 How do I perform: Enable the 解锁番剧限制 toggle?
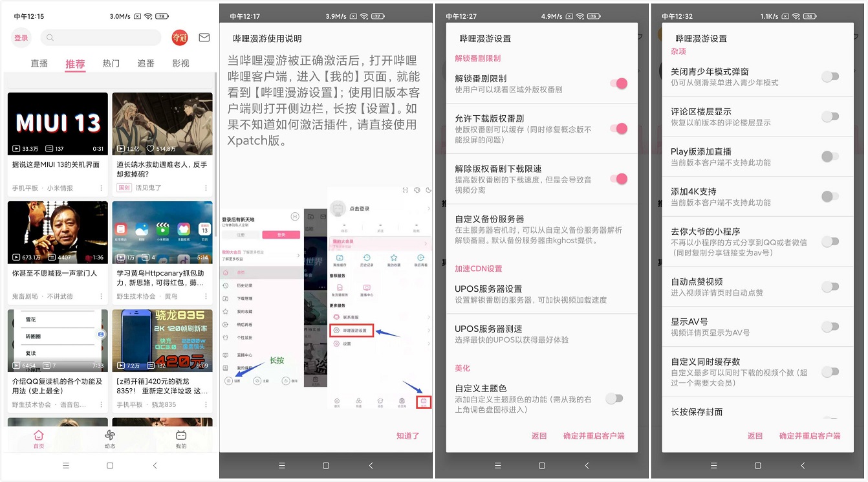coord(620,84)
